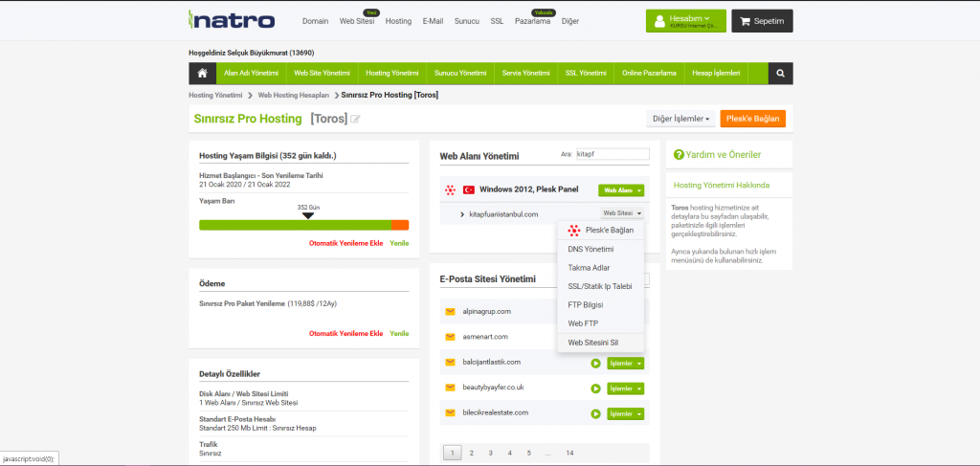Click Yenile link in Ödeme panel
This screenshot has height=466, width=980.
(399, 334)
